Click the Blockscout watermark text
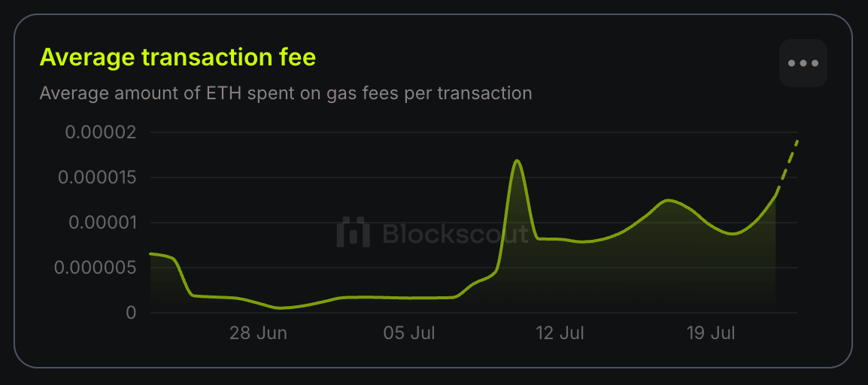Screen dimensions: 868x385 pos(455,233)
